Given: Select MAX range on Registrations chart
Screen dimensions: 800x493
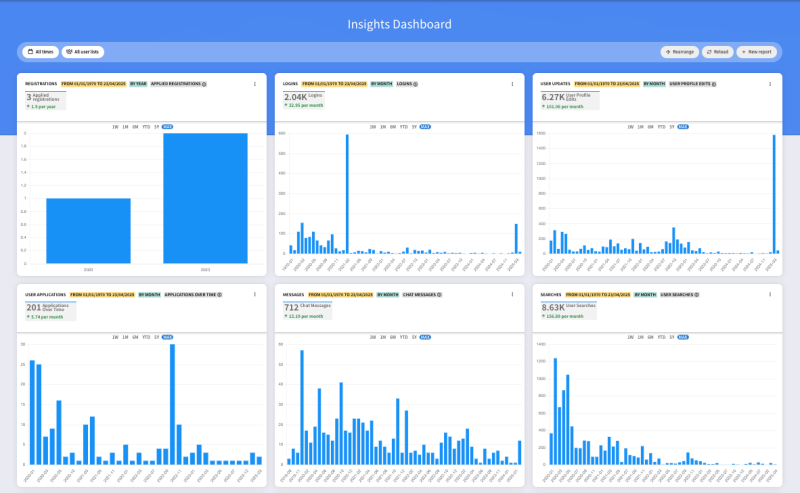Looking at the screenshot, I should click(167, 127).
